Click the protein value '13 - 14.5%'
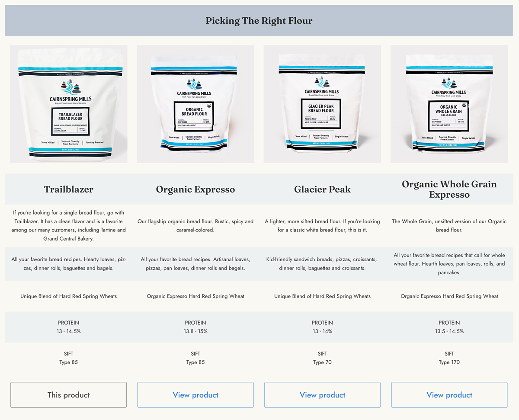The width and height of the screenshot is (519, 420). pos(69,331)
